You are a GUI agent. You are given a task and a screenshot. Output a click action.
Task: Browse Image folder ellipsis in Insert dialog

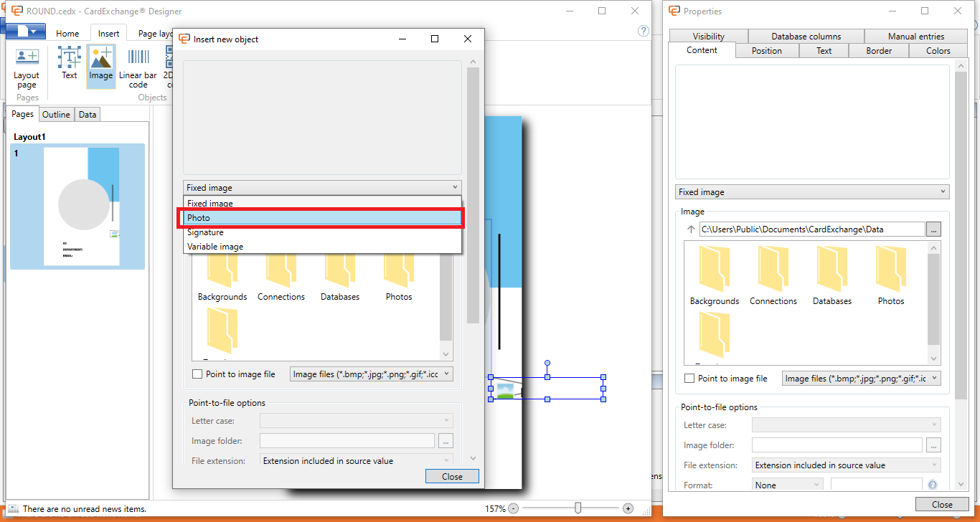point(446,441)
